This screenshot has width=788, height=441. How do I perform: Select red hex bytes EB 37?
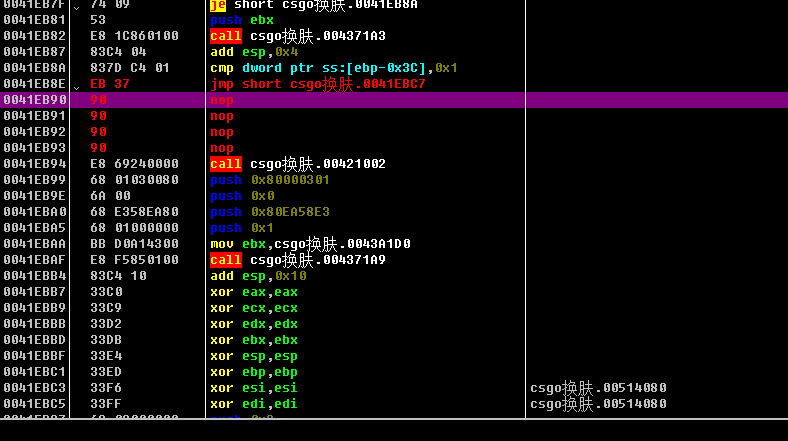pos(110,84)
